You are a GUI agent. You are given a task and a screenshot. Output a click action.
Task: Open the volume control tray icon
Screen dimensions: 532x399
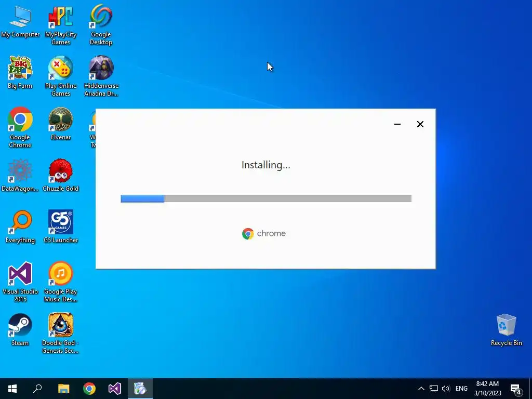[x=446, y=389]
